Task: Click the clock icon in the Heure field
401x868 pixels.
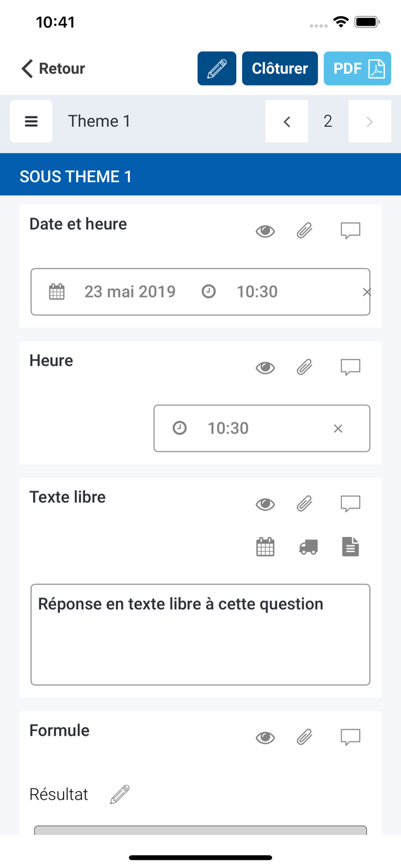Action: click(x=180, y=428)
